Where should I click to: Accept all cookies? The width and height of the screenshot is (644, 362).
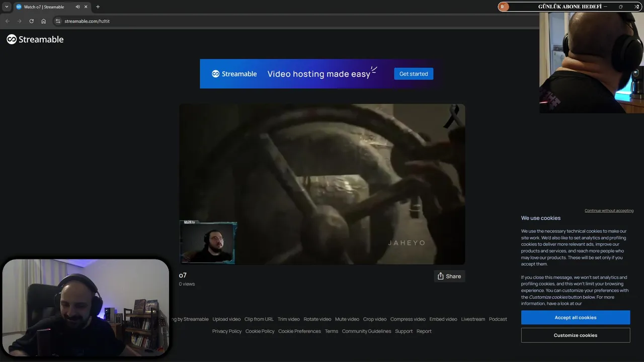point(576,318)
